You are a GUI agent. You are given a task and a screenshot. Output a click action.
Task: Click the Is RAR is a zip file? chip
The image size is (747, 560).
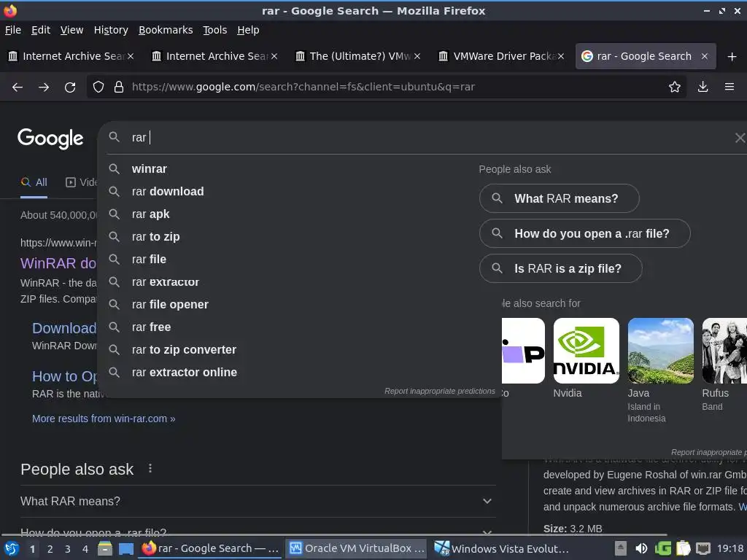click(560, 268)
